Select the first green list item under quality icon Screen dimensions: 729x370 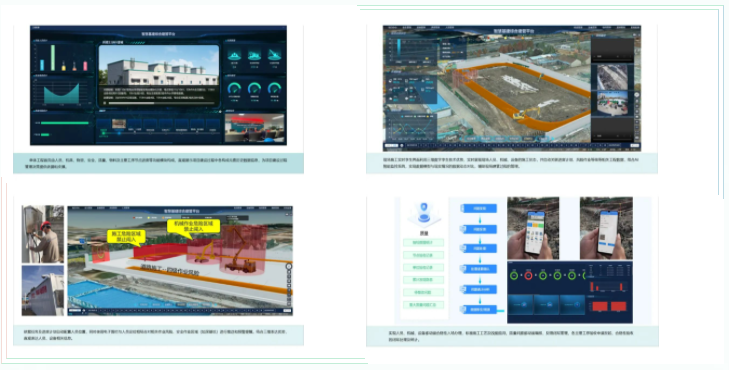point(423,242)
